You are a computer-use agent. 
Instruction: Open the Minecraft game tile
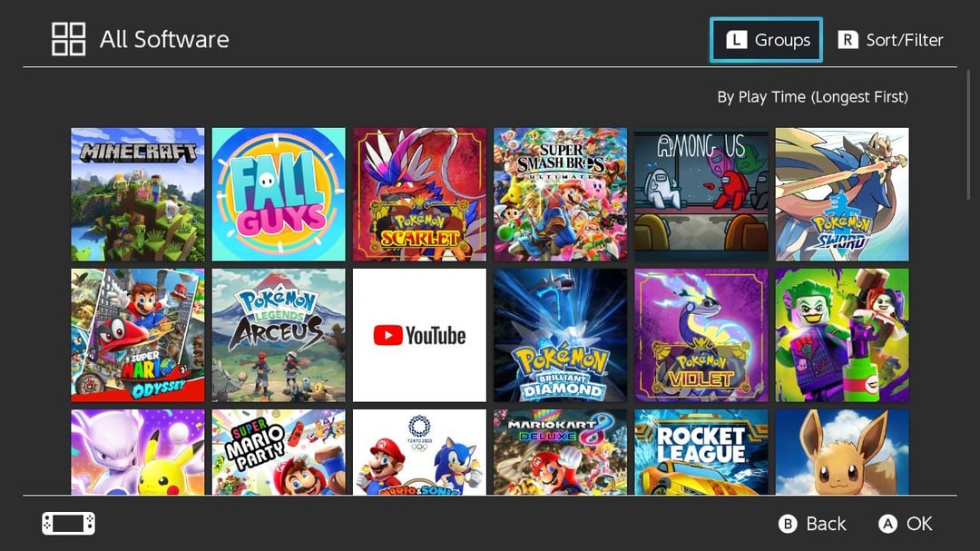click(x=138, y=194)
